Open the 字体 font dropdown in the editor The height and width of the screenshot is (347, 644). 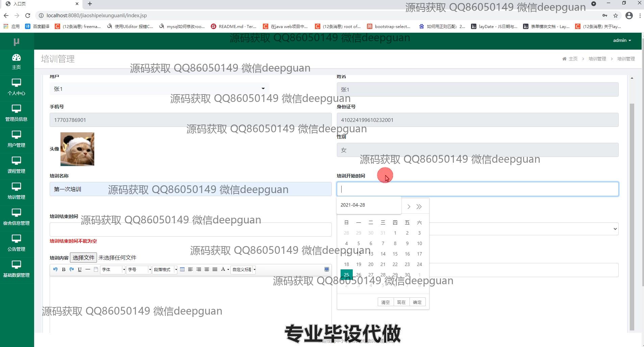[113, 269]
